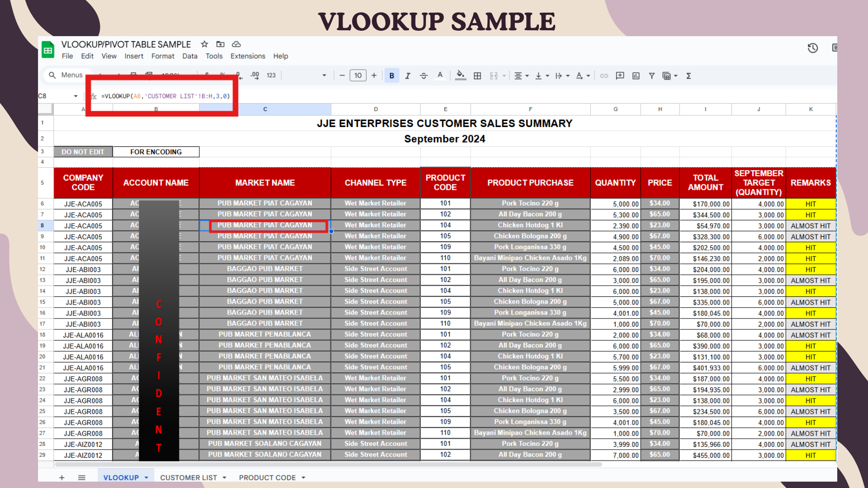This screenshot has height=488, width=868.
Task: Open the fill color picker
Action: tap(460, 75)
